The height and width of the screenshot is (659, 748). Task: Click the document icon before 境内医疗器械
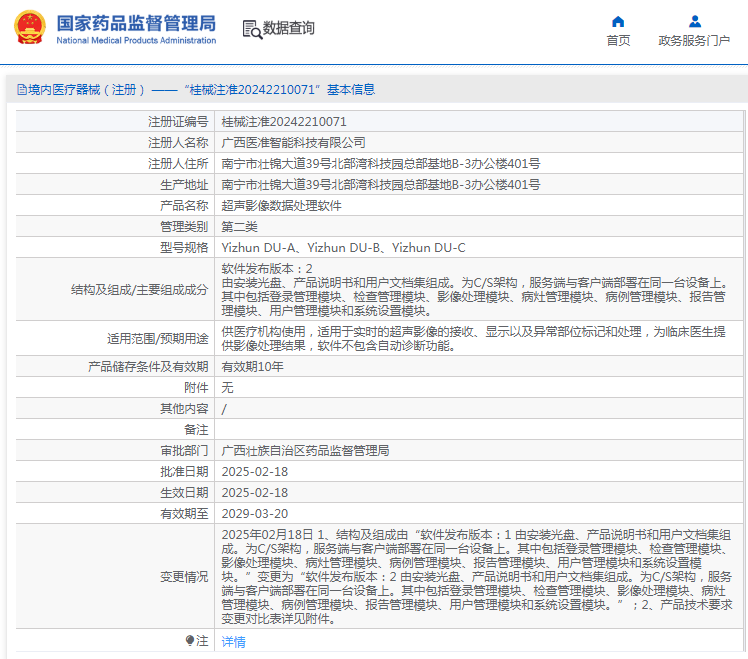[21, 90]
